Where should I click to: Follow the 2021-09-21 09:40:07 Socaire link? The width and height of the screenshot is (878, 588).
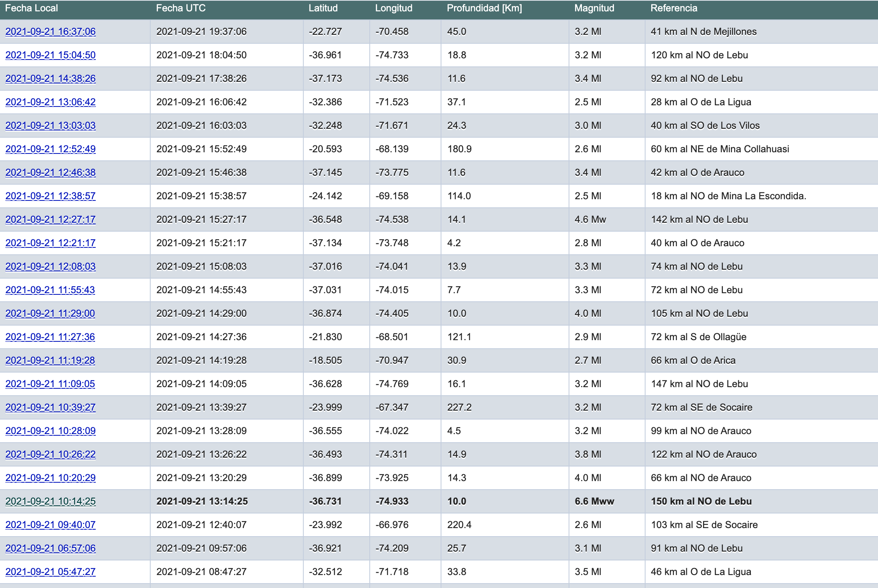click(51, 525)
